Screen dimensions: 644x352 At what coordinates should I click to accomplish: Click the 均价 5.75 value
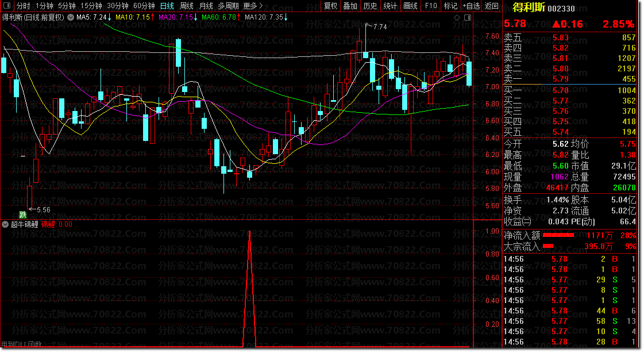628,144
